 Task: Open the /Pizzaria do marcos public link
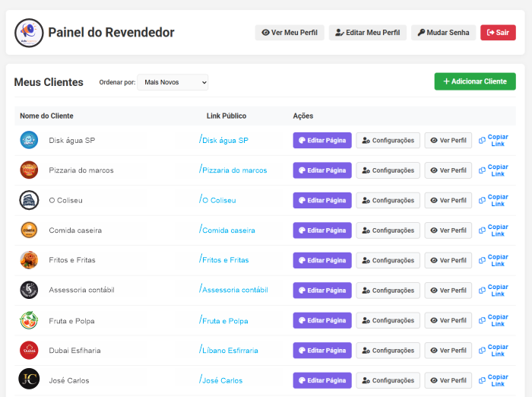pyautogui.click(x=233, y=170)
